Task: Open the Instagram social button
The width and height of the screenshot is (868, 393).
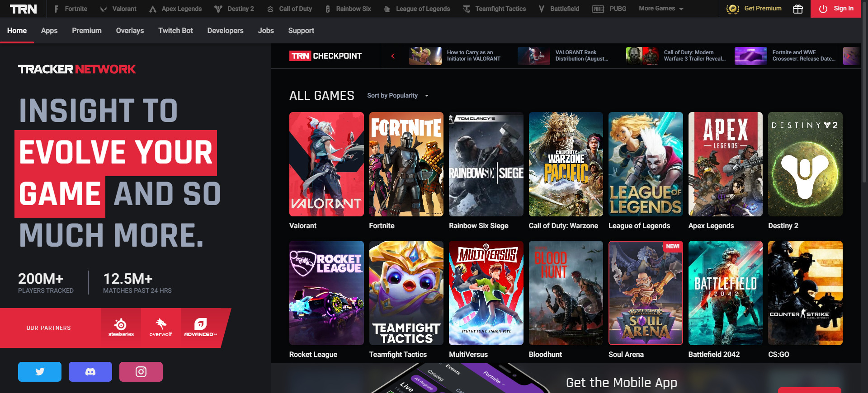Action: (141, 372)
